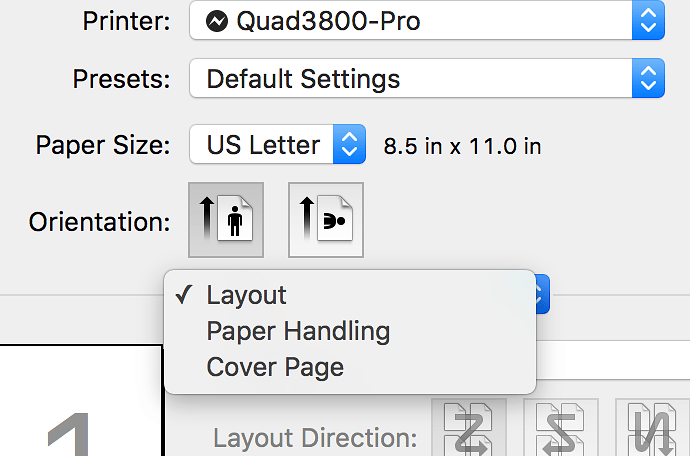
Task: Click the Quad3800-Pro printer name
Action: point(328,22)
